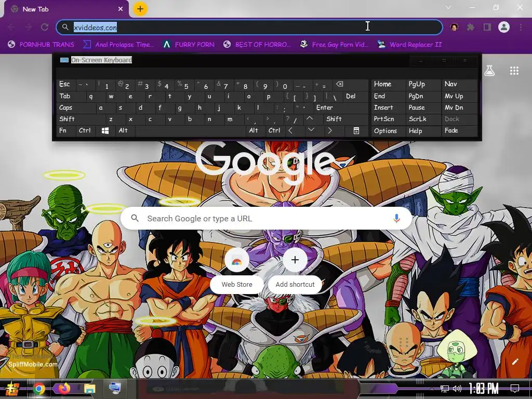The image size is (532, 399).
Task: Open the Extensions puzzle icon
Action: [x=471, y=27]
